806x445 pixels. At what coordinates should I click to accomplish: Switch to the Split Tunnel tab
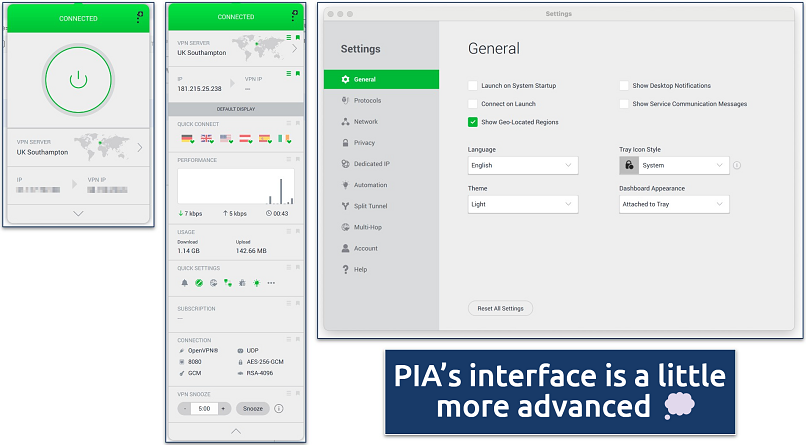click(381, 206)
